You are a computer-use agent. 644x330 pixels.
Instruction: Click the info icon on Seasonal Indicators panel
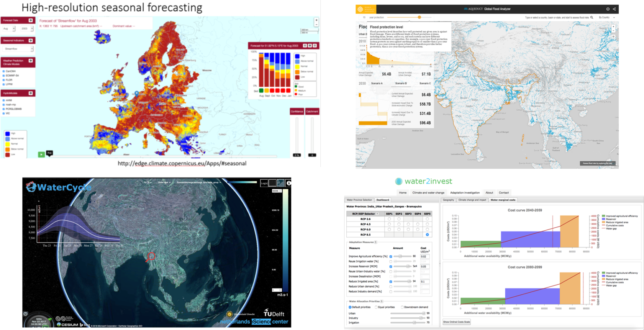click(x=31, y=40)
